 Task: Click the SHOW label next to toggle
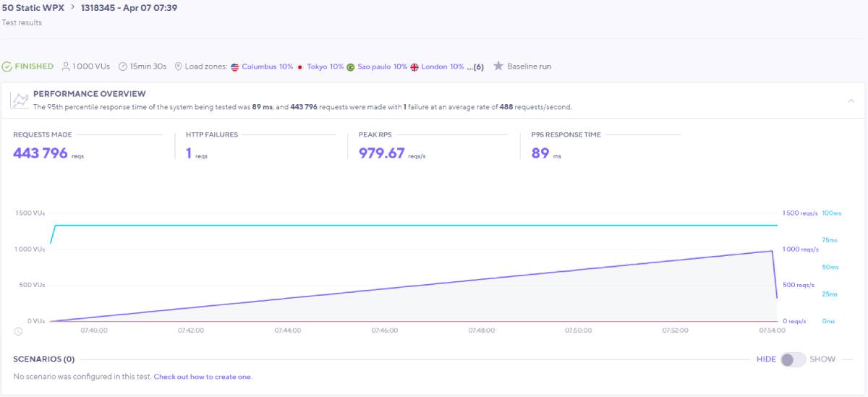[822, 359]
